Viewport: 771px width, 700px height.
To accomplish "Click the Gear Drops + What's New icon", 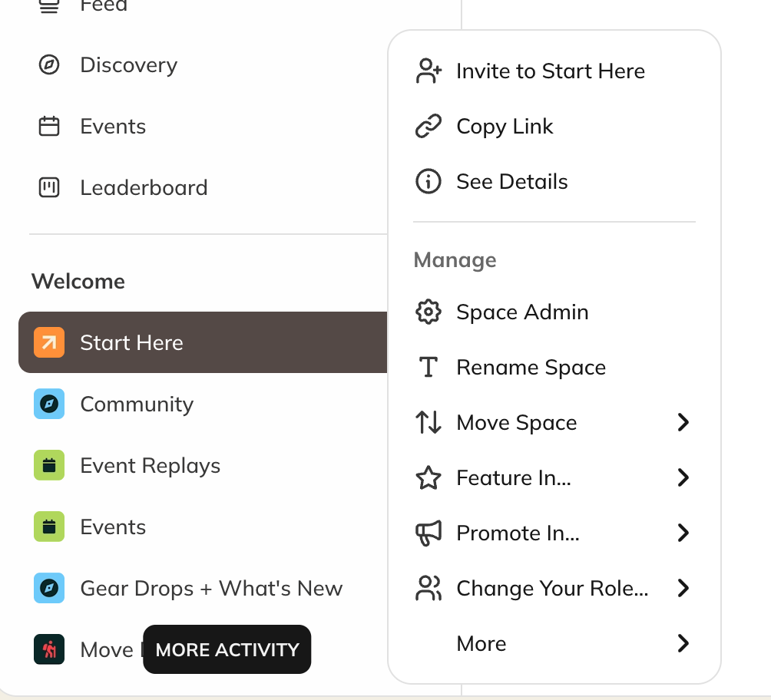I will coord(49,588).
